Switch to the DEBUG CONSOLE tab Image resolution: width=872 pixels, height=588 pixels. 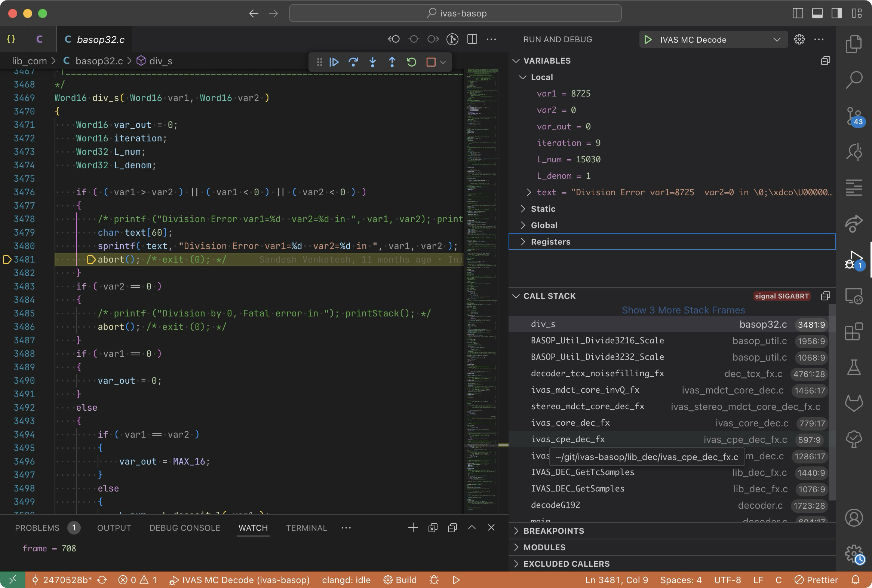coord(184,528)
